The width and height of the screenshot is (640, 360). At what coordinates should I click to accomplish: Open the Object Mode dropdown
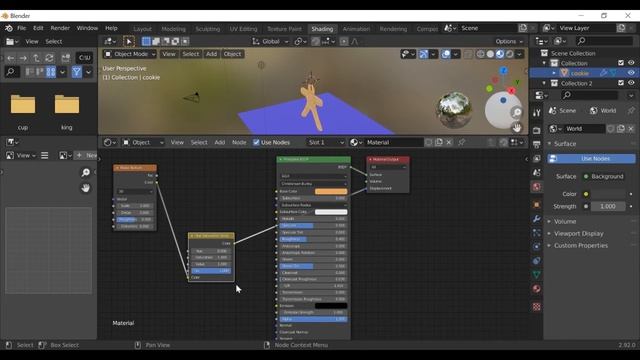[x=130, y=54]
